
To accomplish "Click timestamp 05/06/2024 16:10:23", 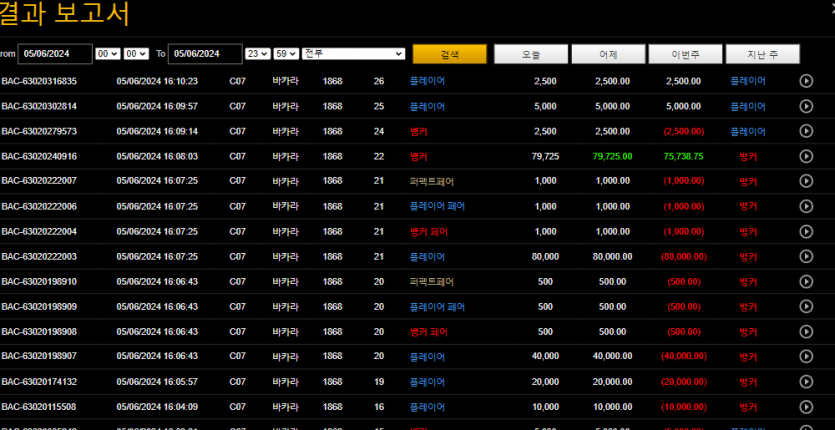I will [157, 82].
